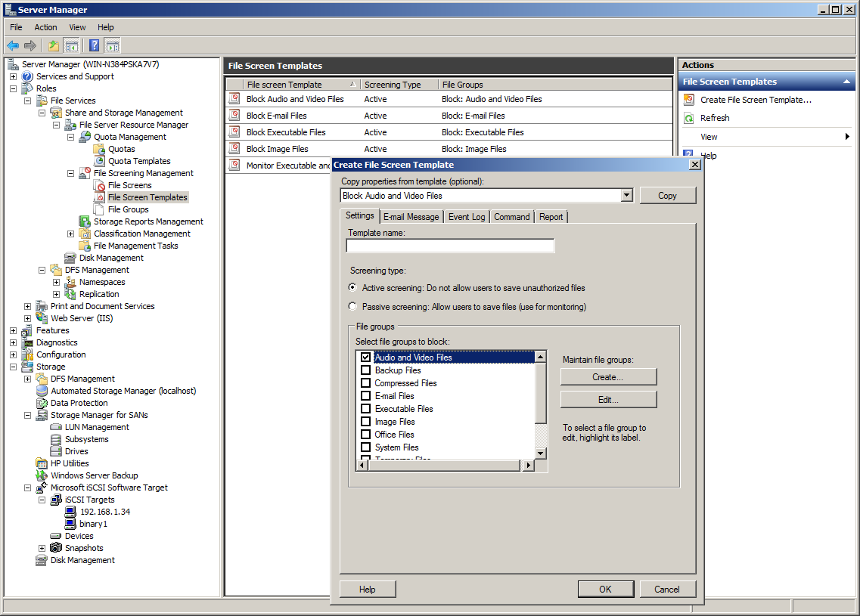Expand the Classification Management node
860x616 pixels.
pyautogui.click(x=71, y=234)
